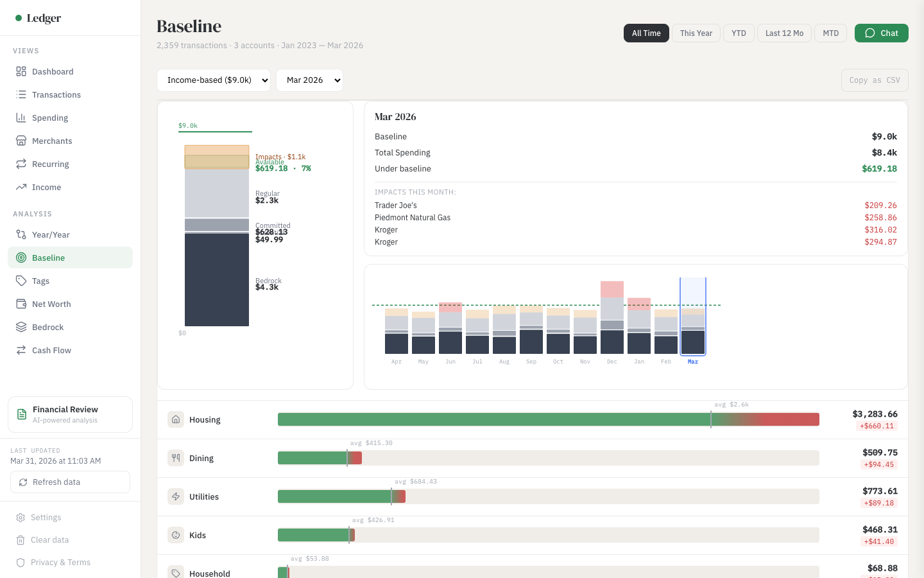Open the Income-based baseline dropdown
Image resolution: width=924 pixels, height=578 pixels.
(x=214, y=80)
